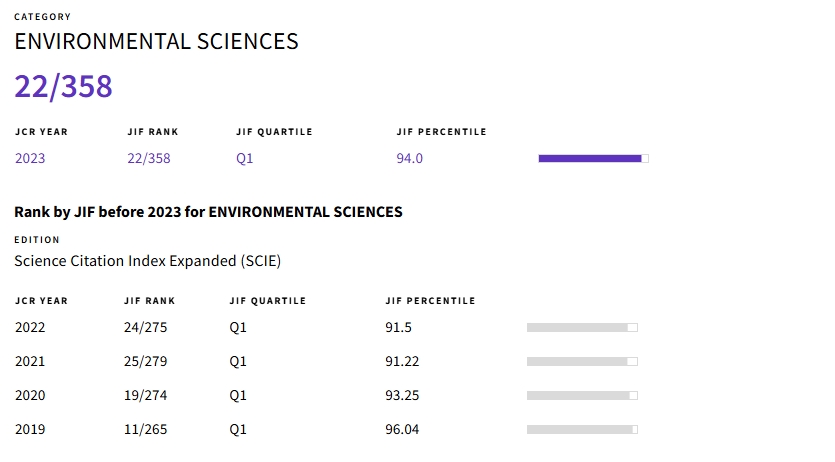Screen dimensions: 835x462
Task: Click the large 22/358 rank heading
Action: tap(63, 86)
